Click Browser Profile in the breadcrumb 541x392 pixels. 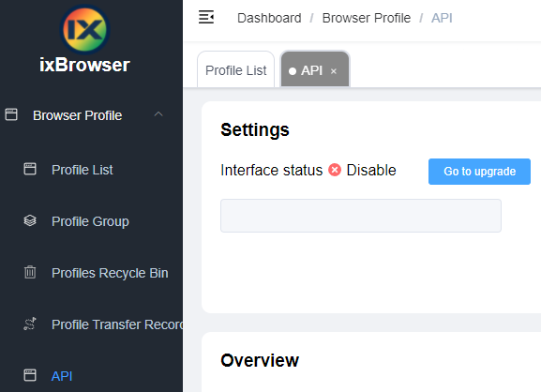tap(367, 18)
